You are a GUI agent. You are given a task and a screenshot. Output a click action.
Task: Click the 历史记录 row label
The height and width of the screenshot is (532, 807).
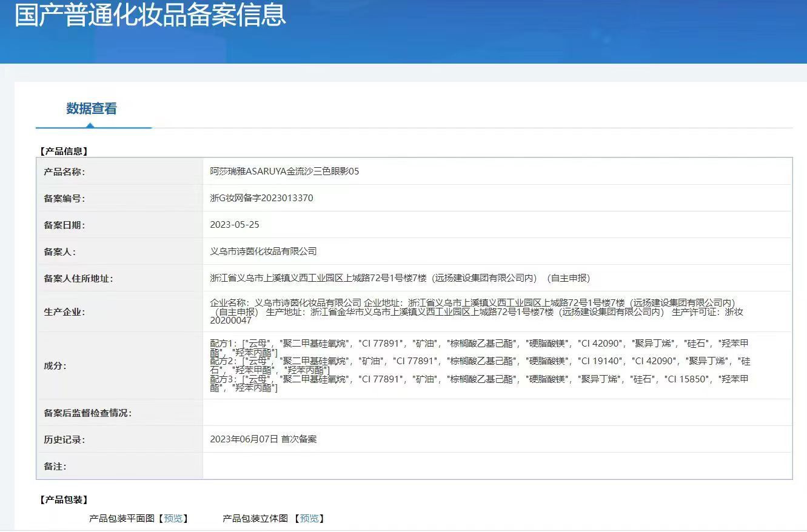64,440
